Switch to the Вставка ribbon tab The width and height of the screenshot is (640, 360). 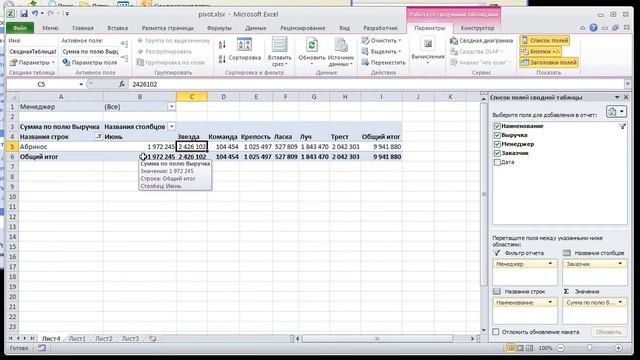tap(118, 28)
